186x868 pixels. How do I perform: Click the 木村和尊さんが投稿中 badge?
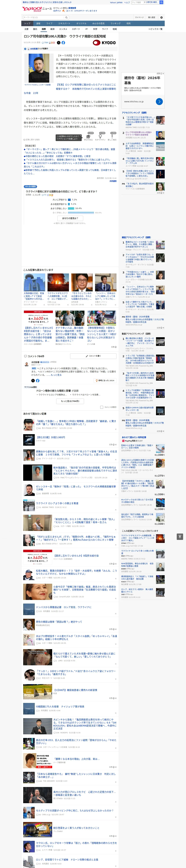36,49
